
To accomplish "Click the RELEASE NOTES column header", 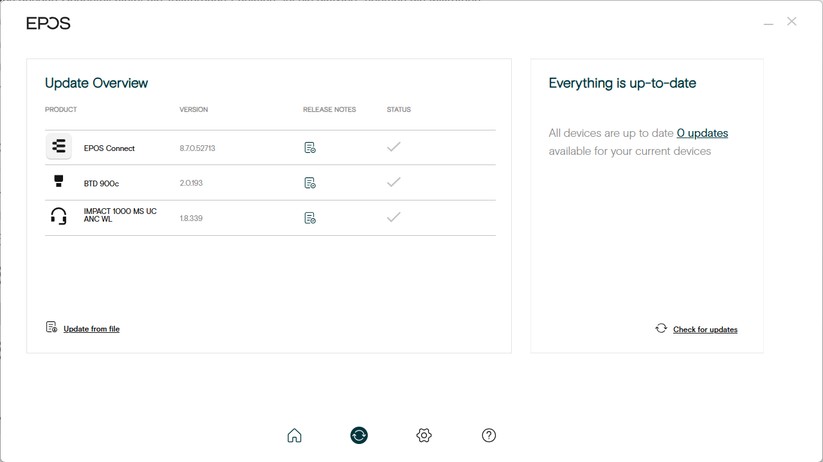I will (x=329, y=109).
